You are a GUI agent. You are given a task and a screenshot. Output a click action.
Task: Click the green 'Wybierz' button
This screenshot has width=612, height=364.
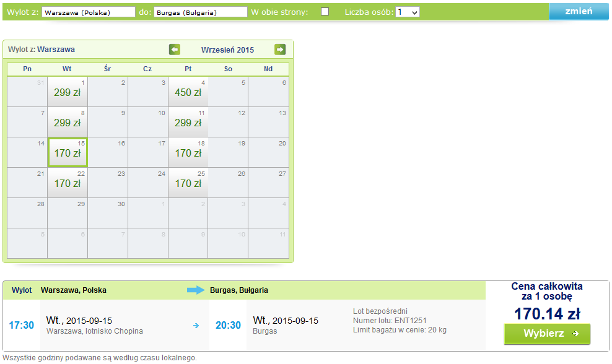coord(547,334)
